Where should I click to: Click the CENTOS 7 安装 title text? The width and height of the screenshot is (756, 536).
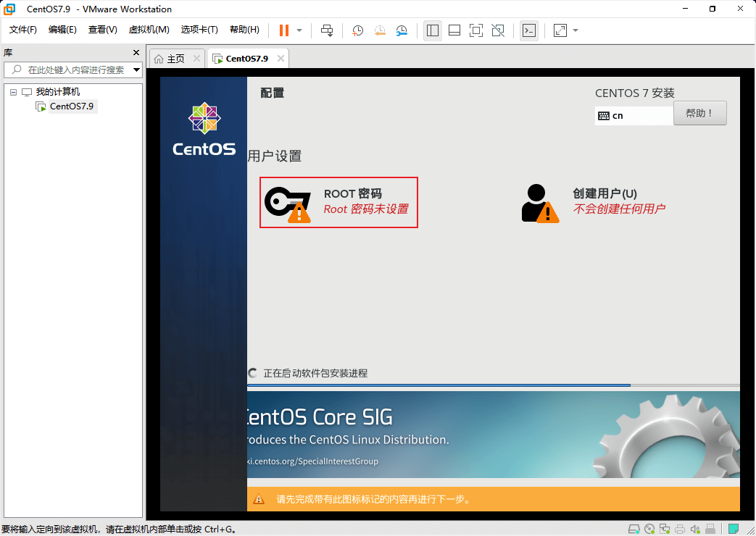634,93
